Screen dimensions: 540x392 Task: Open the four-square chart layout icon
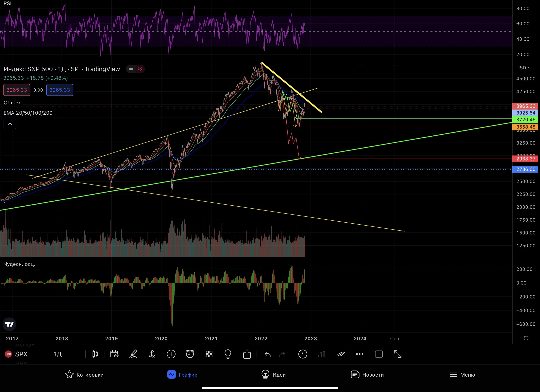click(x=209, y=354)
